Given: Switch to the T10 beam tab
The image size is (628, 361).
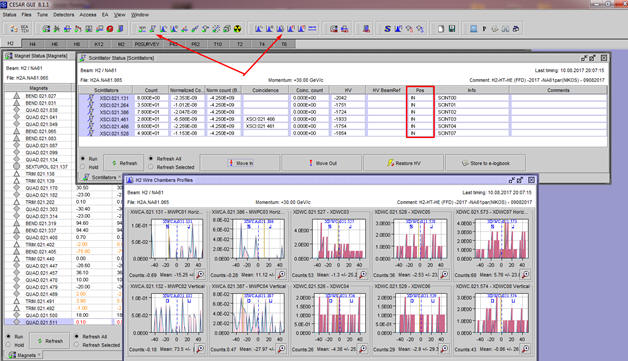Looking at the screenshot, I should 217,44.
